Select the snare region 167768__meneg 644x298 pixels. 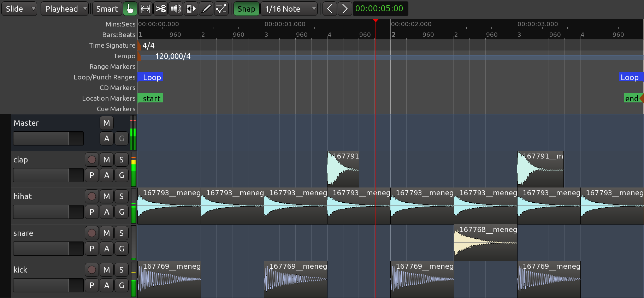coord(485,243)
